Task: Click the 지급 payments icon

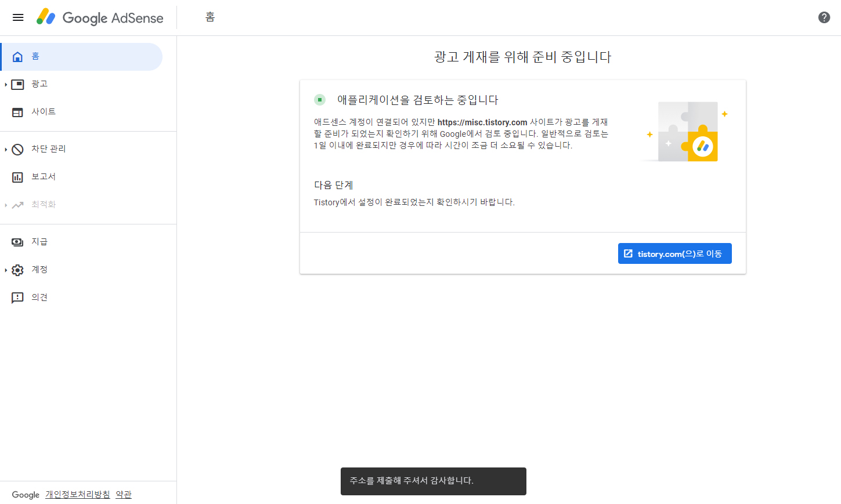Action: [18, 242]
